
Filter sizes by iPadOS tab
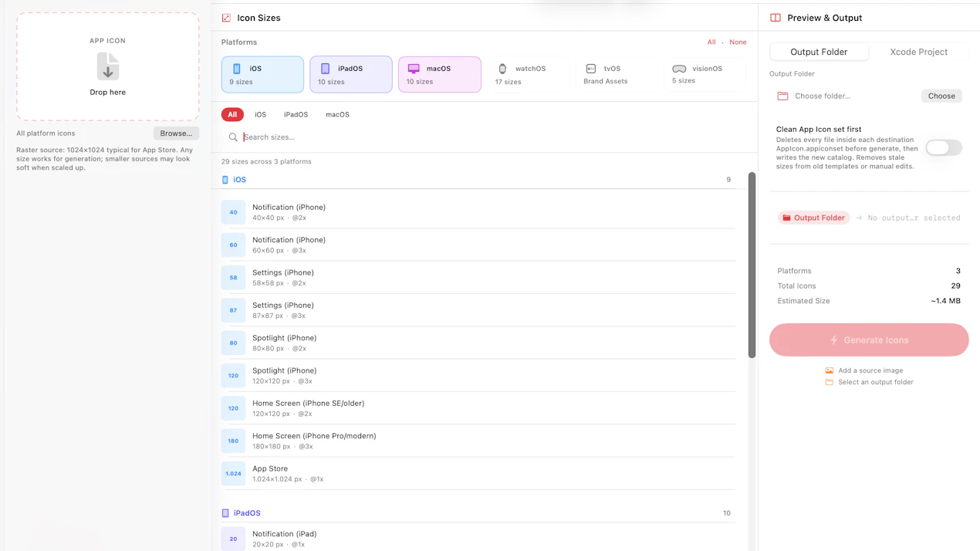296,114
